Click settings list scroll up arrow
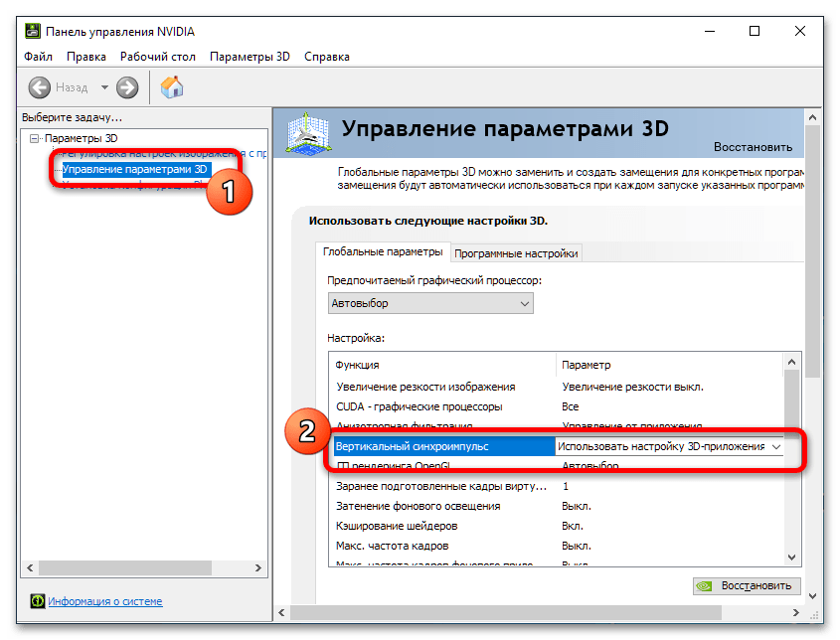The width and height of the screenshot is (840, 640). coord(791,362)
